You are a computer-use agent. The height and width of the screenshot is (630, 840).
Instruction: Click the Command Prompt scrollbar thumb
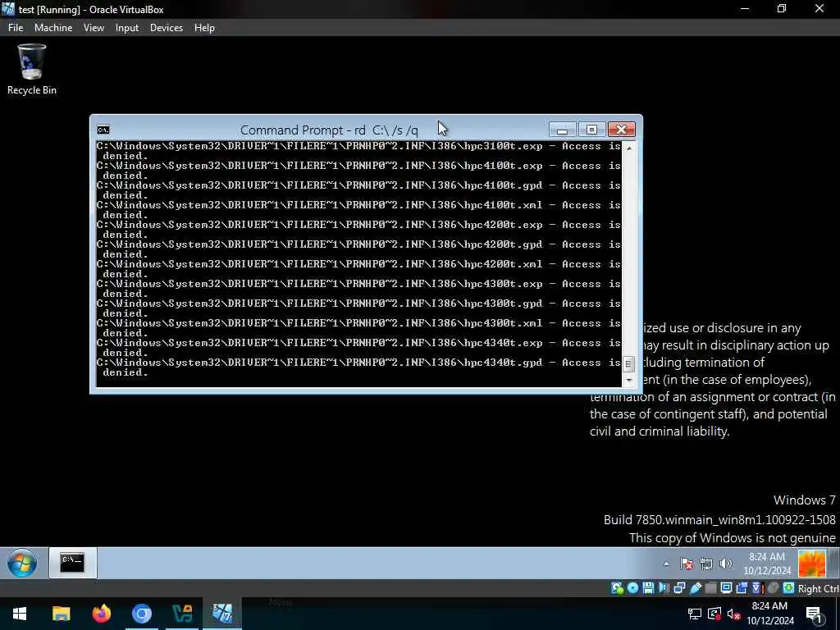pos(629,364)
